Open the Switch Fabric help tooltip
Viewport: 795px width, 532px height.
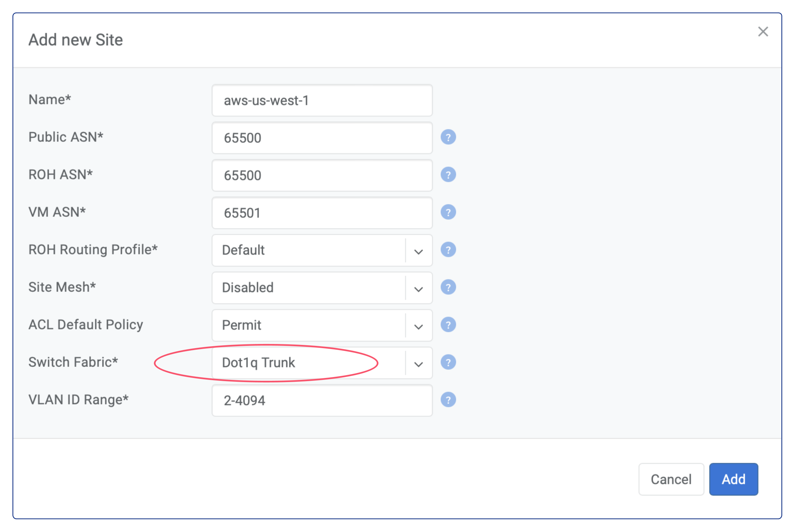click(x=448, y=362)
